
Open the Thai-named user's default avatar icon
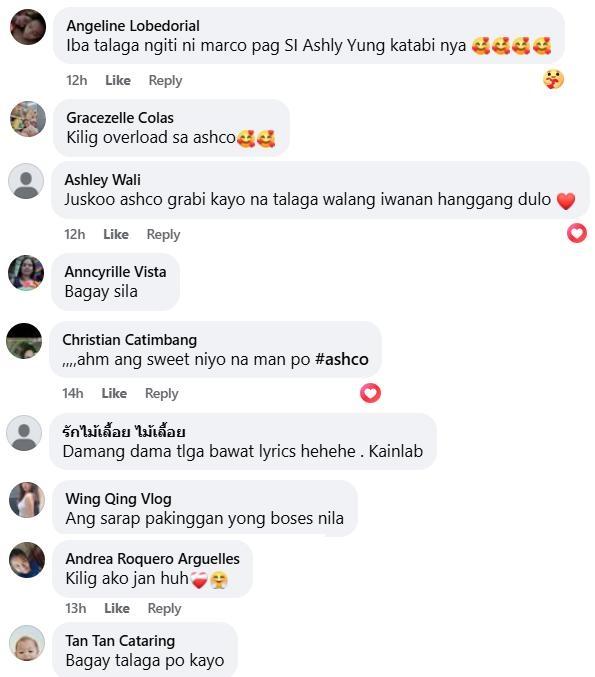[x=24, y=433]
